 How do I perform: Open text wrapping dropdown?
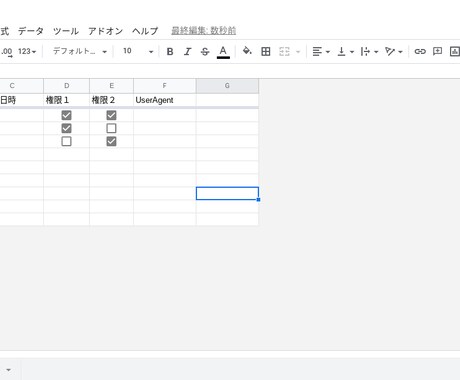369,51
